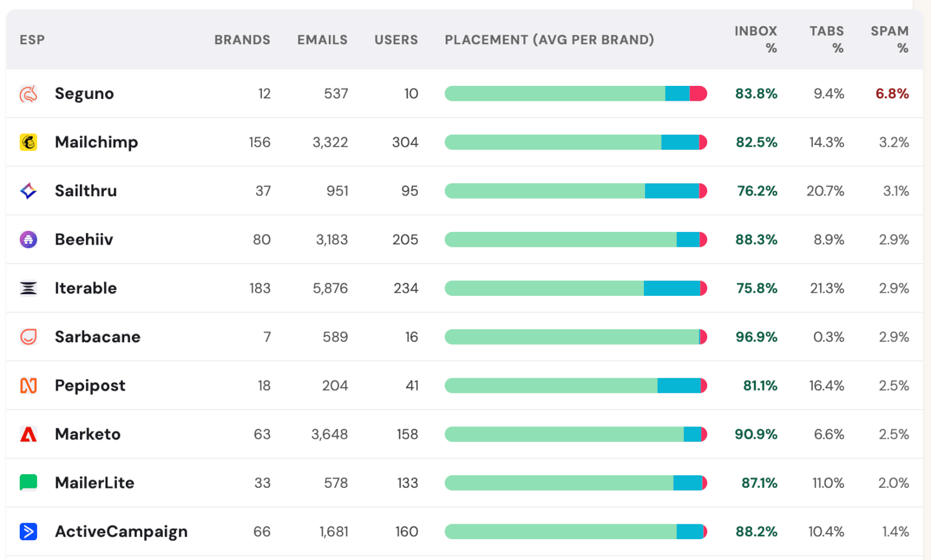Viewport: 931px width, 560px height.
Task: Click the Iterable logo icon
Action: pos(29,288)
